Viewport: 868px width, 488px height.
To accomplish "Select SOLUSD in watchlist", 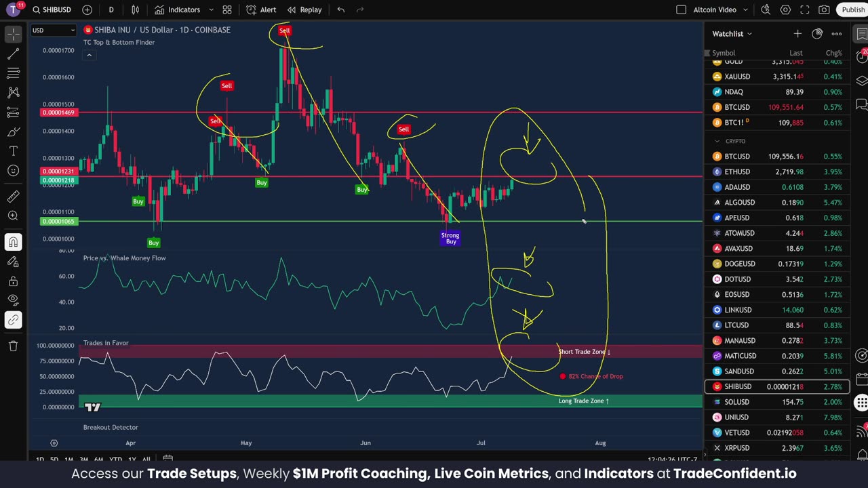I will pos(778,402).
